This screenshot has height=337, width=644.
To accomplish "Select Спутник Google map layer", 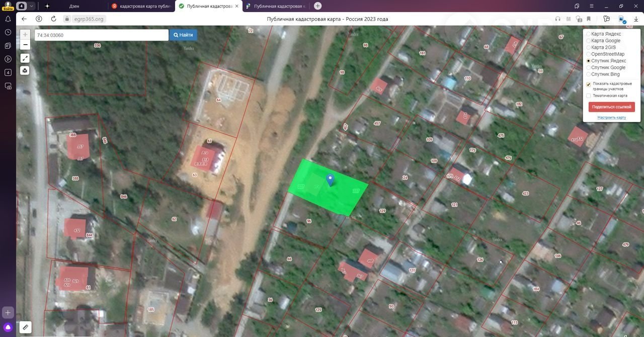I will [589, 67].
